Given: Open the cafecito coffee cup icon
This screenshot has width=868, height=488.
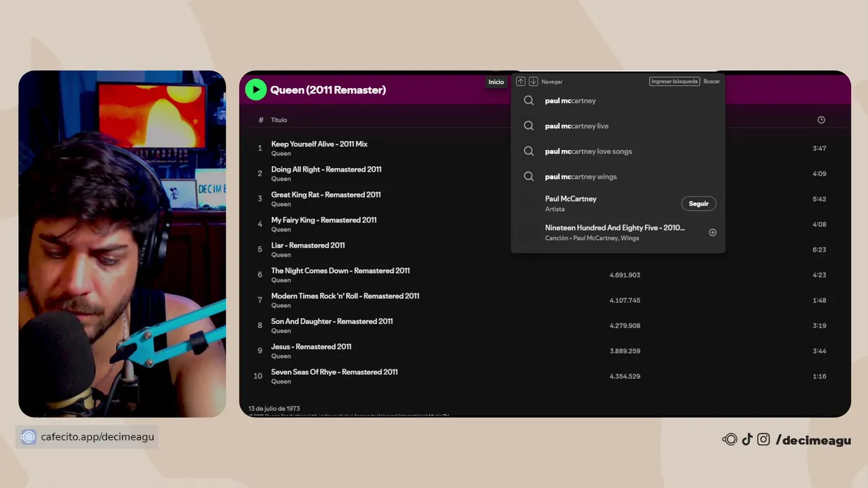Looking at the screenshot, I should coord(28,437).
